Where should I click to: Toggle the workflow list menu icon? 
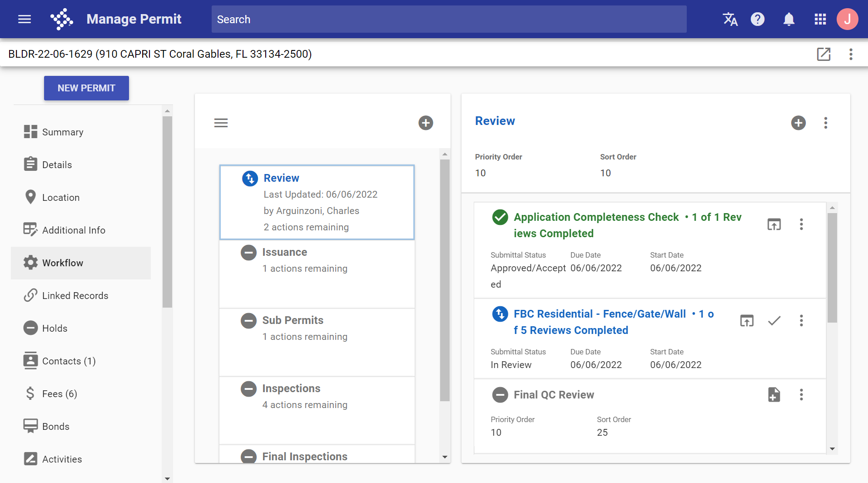221,123
